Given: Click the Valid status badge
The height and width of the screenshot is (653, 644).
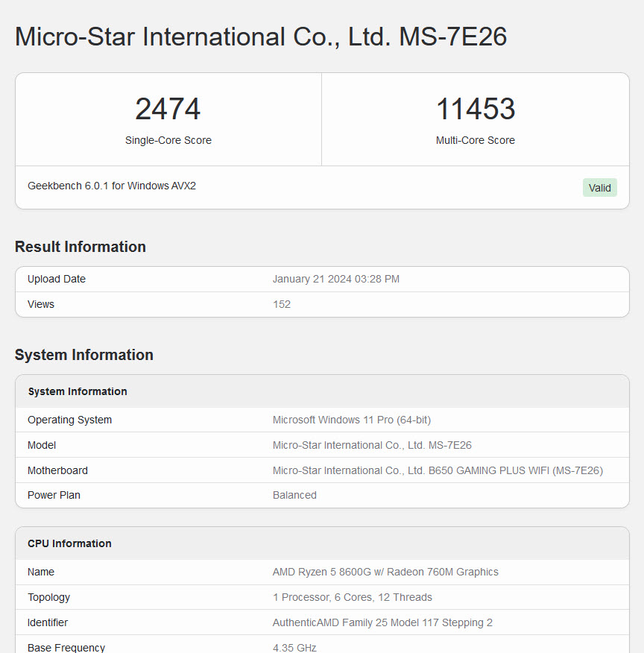Looking at the screenshot, I should 599,187.
